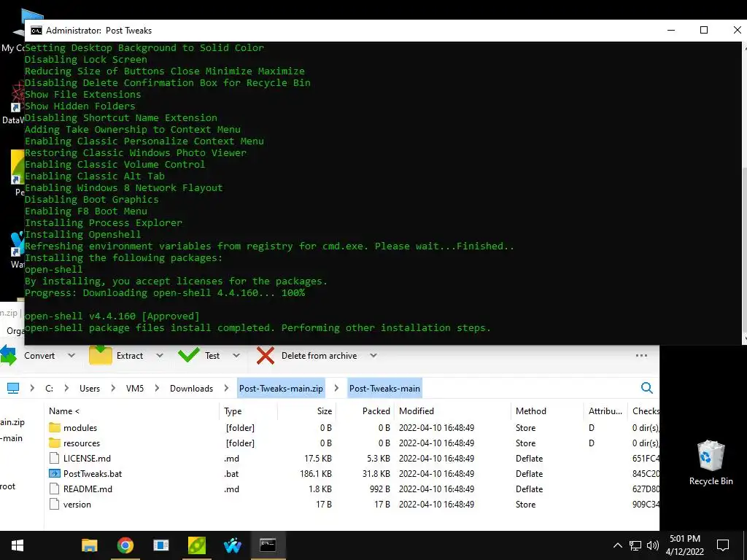Click the 186.1 KB size cell
The image size is (747, 560).
316,474
